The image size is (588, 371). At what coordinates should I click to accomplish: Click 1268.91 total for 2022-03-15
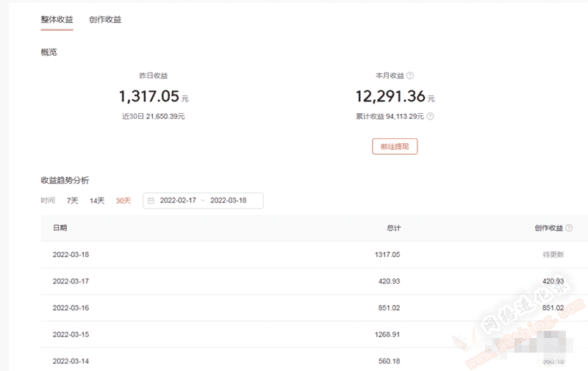pos(387,334)
